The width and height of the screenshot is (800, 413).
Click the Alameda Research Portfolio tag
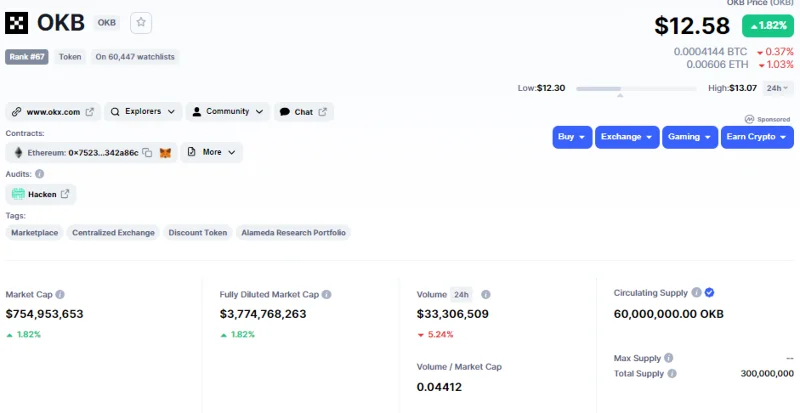point(293,233)
